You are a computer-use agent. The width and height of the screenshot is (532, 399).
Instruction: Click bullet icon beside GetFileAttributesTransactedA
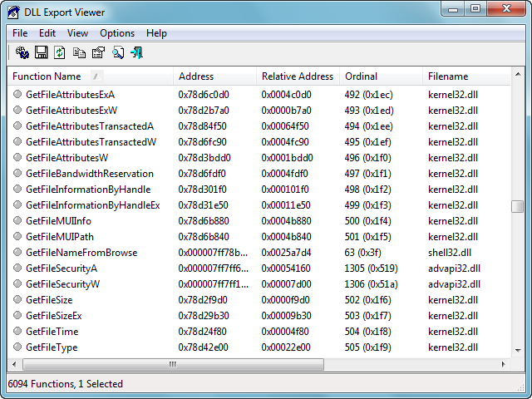click(x=17, y=126)
